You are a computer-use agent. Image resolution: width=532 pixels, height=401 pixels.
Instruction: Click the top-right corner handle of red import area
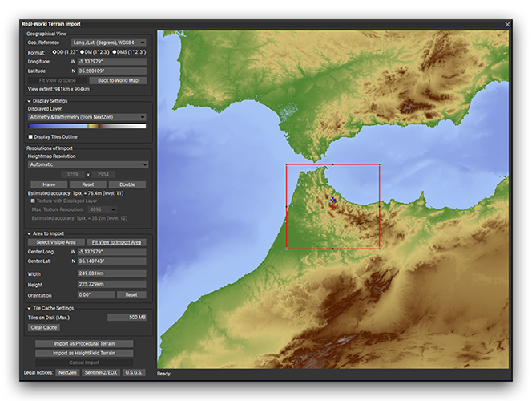point(379,165)
